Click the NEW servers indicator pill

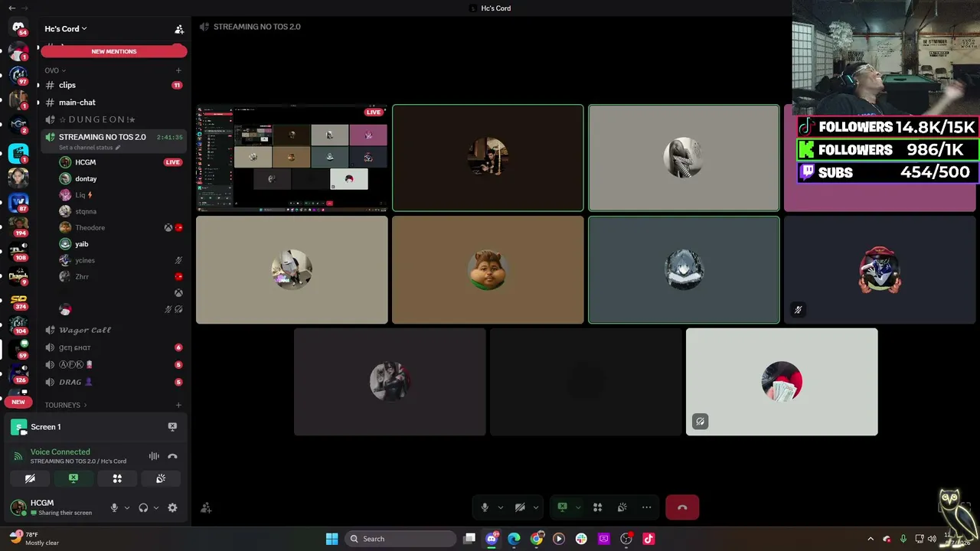click(x=18, y=402)
